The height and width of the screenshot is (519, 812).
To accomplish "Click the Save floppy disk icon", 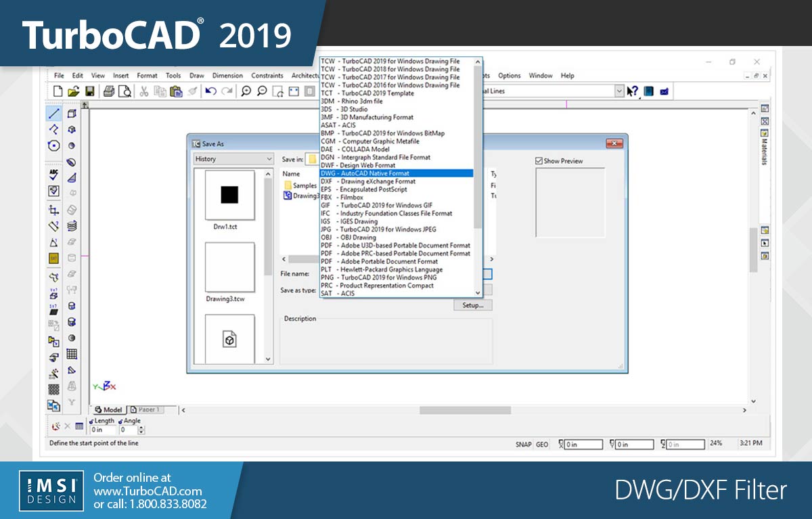I will [89, 91].
